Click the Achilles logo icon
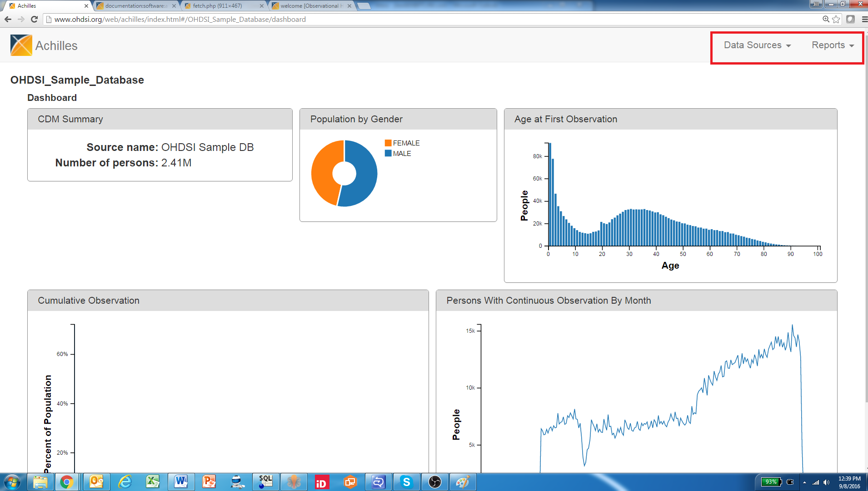Image resolution: width=868 pixels, height=491 pixels. [21, 45]
